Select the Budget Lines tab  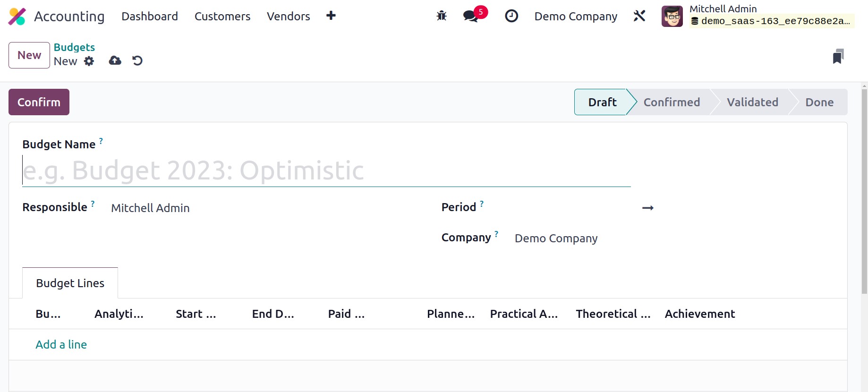point(70,283)
